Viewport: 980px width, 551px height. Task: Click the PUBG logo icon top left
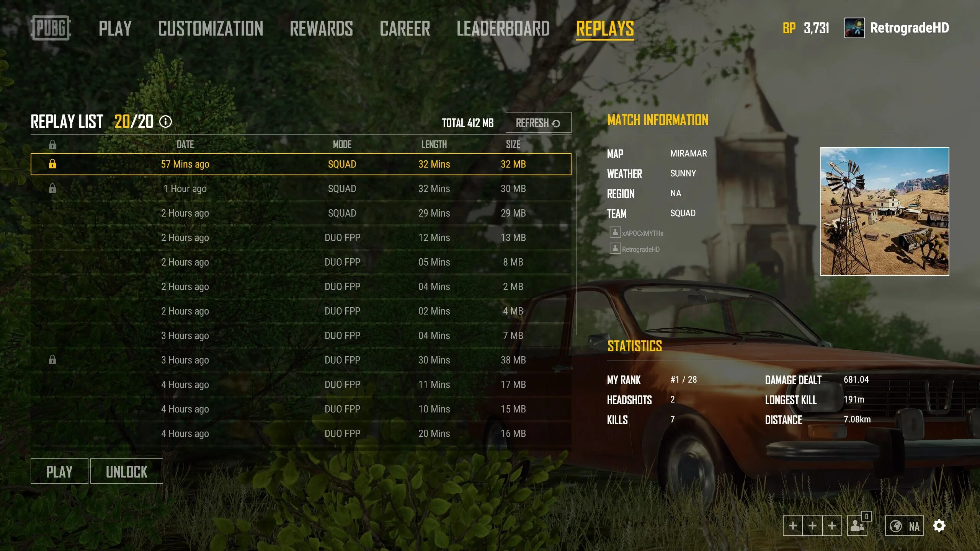[x=50, y=27]
